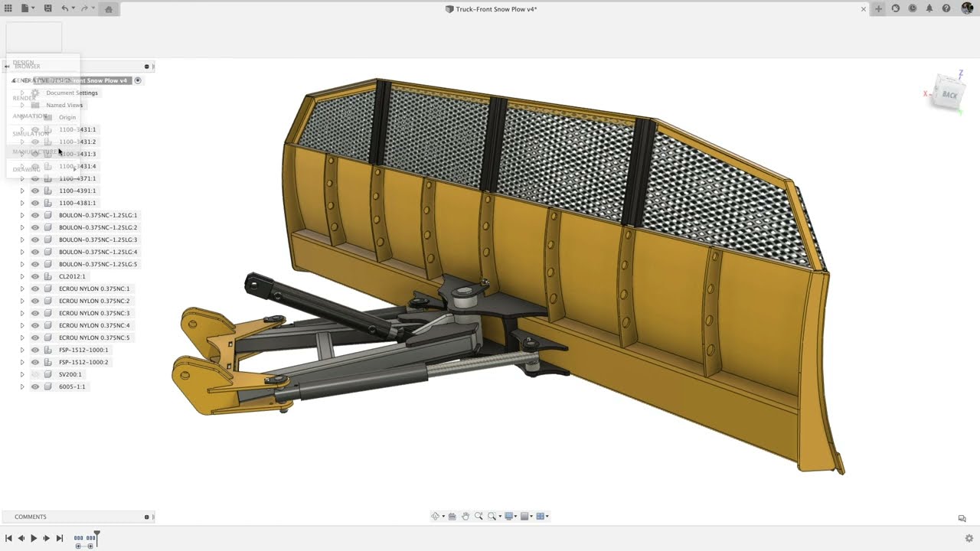Click the Comments panel label
Viewport: 980px width, 551px height.
tap(31, 517)
